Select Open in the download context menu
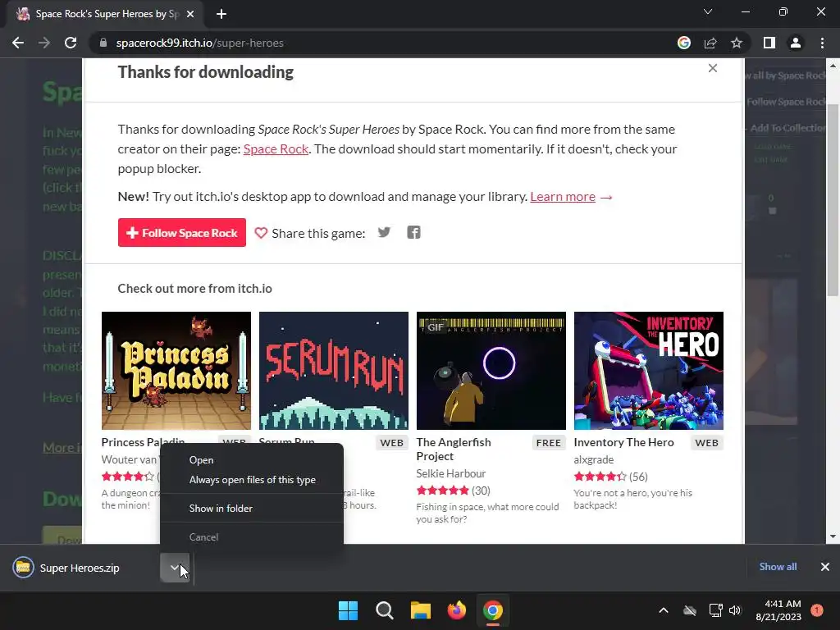 [252, 460]
